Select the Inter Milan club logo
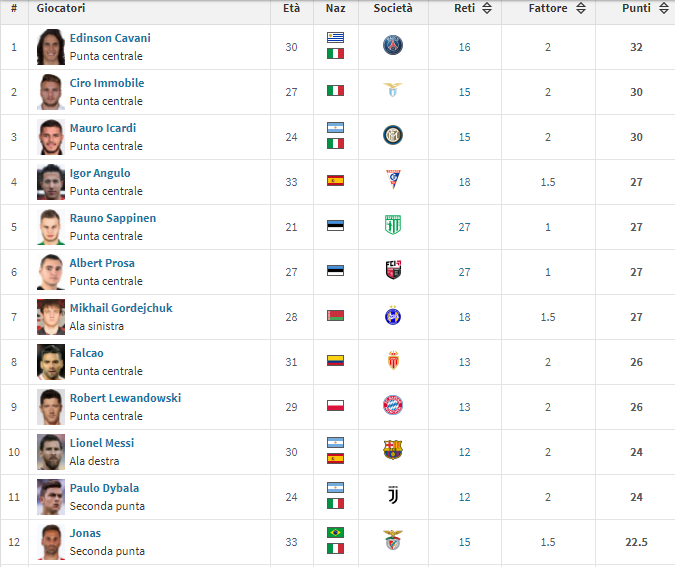This screenshot has height=567, width=675. click(x=393, y=135)
